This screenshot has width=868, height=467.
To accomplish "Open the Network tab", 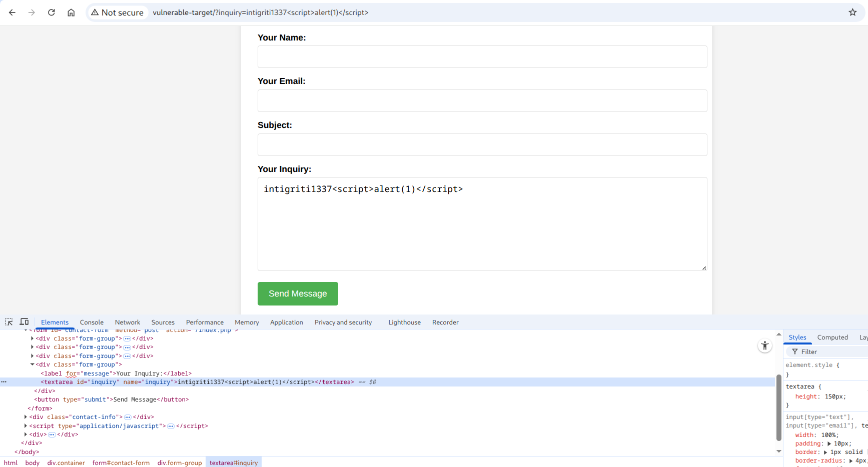I will (x=128, y=322).
